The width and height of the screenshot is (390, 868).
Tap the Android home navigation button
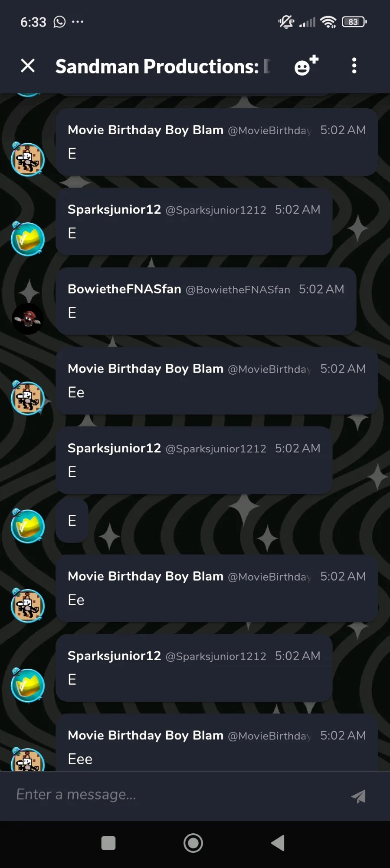tap(193, 843)
